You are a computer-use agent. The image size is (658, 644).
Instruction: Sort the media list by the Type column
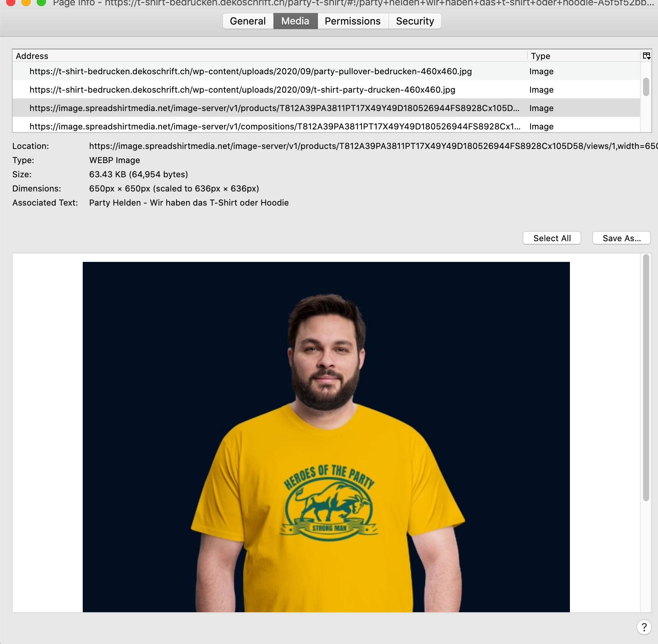coord(582,56)
